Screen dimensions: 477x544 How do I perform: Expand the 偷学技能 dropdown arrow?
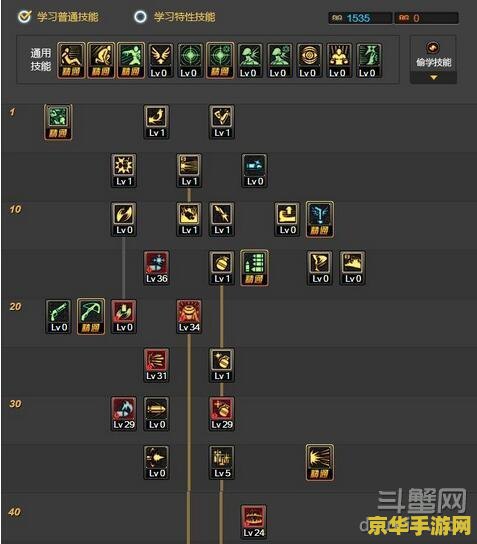click(x=433, y=78)
